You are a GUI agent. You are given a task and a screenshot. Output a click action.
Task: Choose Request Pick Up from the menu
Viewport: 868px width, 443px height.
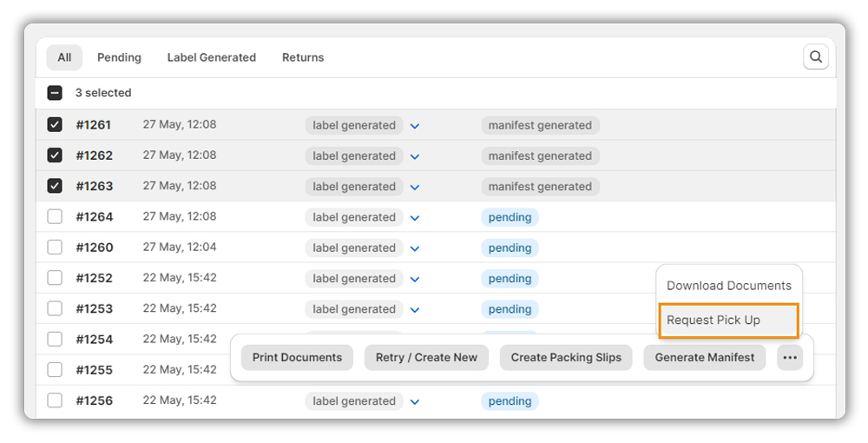pyautogui.click(x=728, y=320)
